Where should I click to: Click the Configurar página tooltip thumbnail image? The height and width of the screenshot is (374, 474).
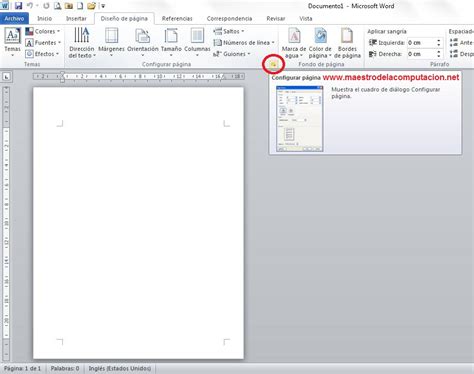click(300, 119)
